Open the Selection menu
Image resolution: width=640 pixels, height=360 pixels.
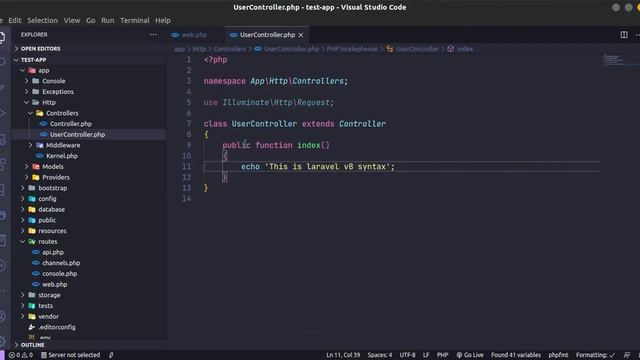pyautogui.click(x=42, y=20)
